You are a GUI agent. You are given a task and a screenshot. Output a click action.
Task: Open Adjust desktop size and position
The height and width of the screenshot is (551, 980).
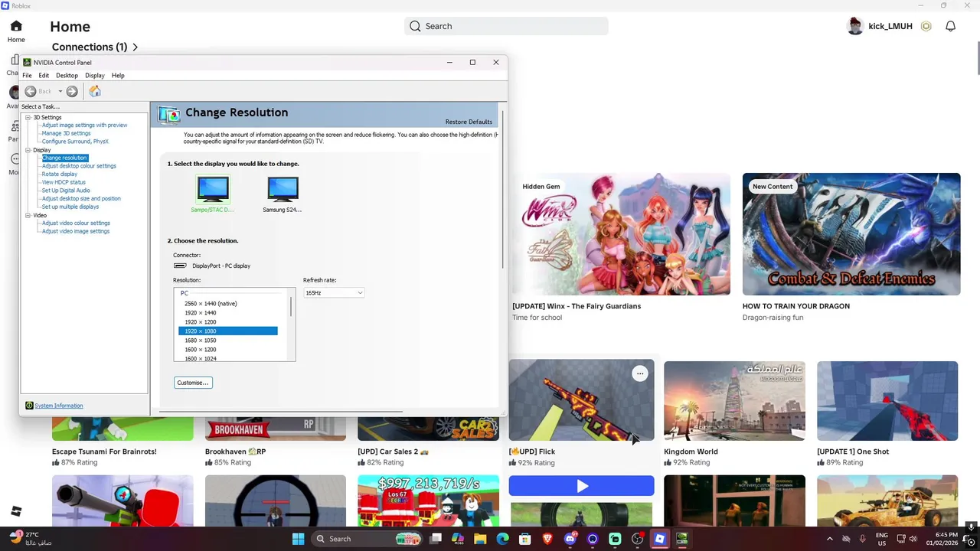click(81, 199)
